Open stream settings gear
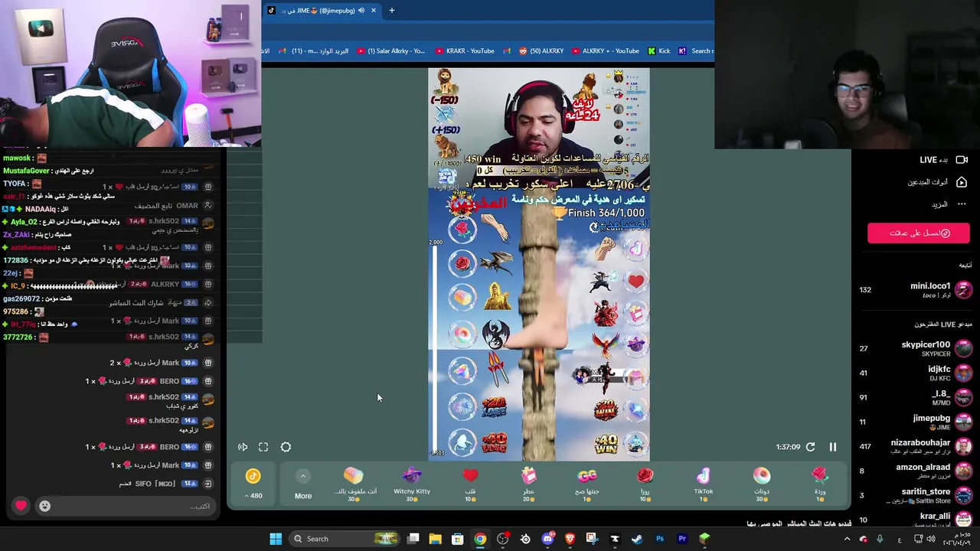Viewport: 980px width, 551px height. click(x=286, y=447)
